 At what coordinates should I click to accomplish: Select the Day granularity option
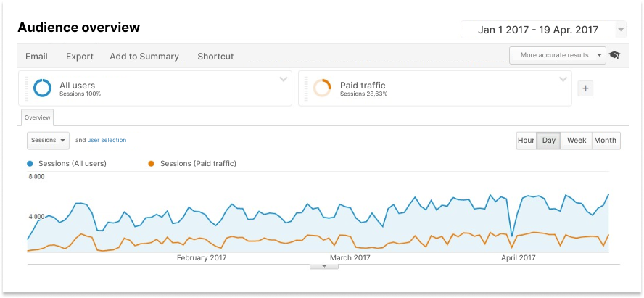tap(549, 141)
